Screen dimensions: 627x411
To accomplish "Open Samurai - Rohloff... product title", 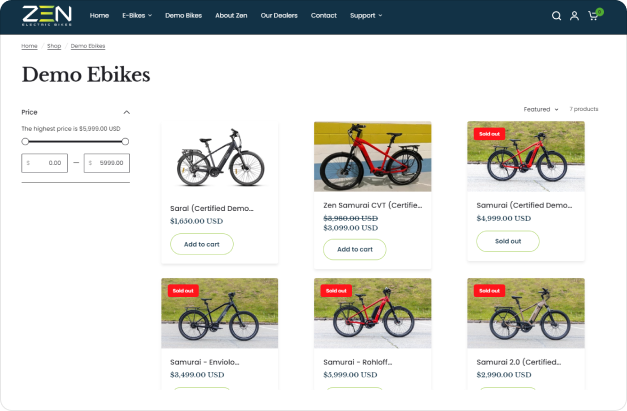I will 358,362.
